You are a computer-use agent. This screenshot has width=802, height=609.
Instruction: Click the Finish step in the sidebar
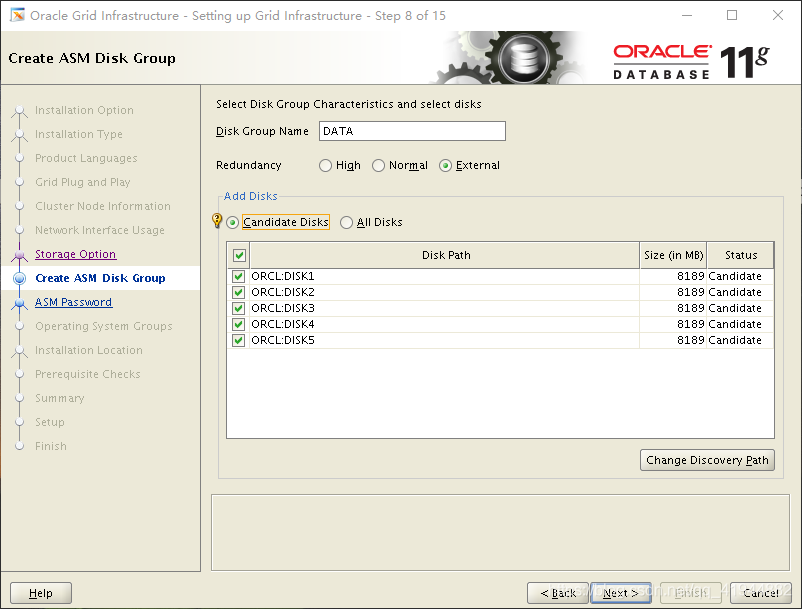coord(51,446)
